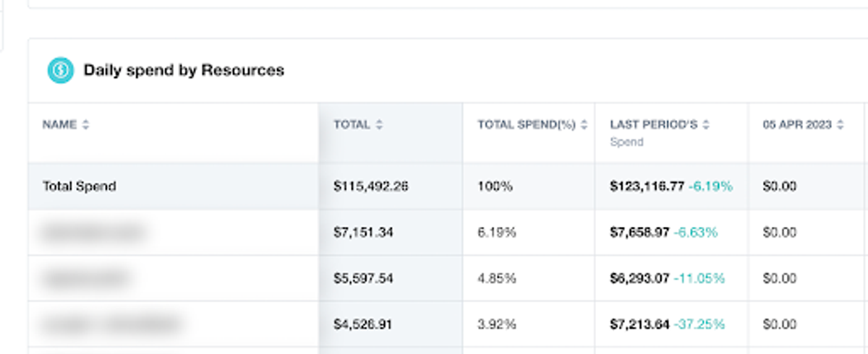
Task: Click the dollar sign icon beside Daily spend
Action: pyautogui.click(x=61, y=70)
